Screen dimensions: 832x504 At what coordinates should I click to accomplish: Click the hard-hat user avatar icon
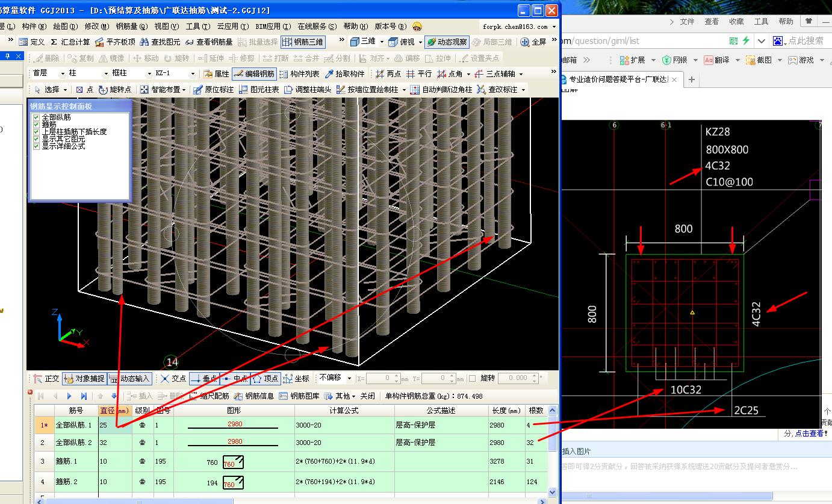pos(417,26)
